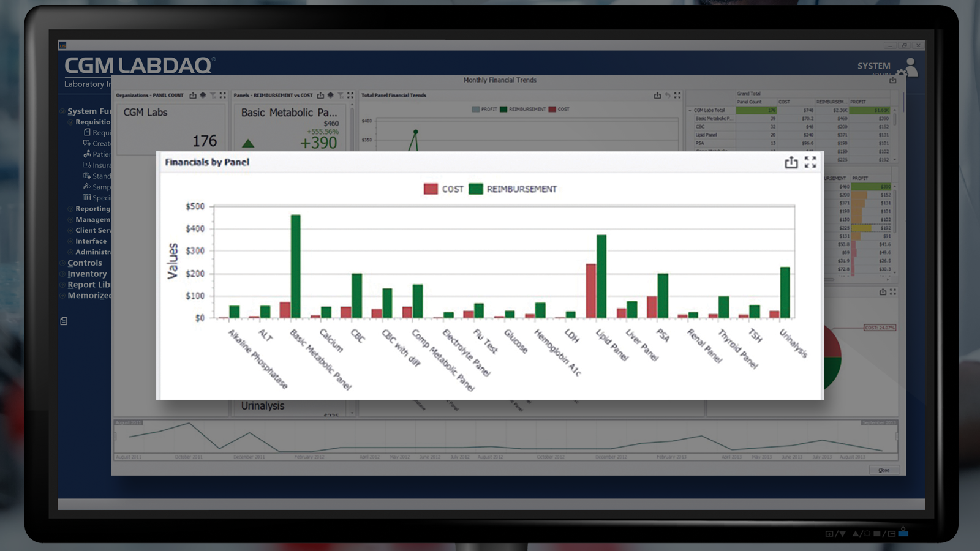Expand the Reporting tree node
The height and width of the screenshot is (551, 980).
(x=70, y=209)
